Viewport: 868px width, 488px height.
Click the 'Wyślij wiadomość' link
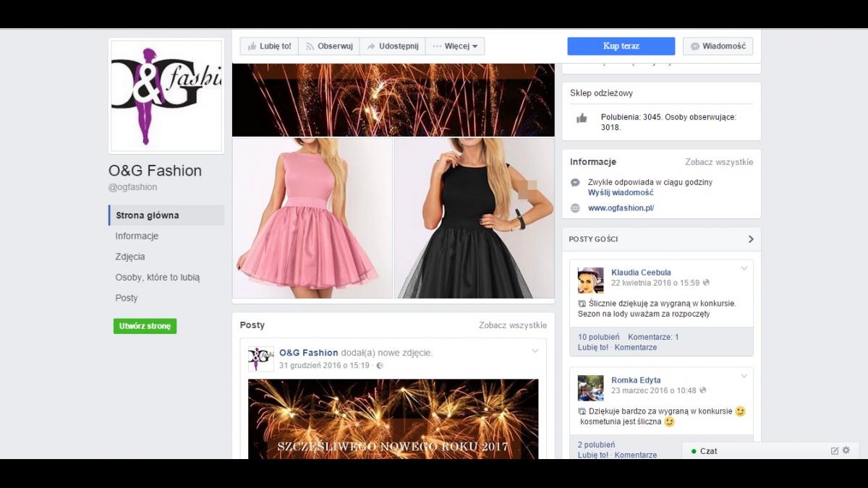(x=621, y=193)
